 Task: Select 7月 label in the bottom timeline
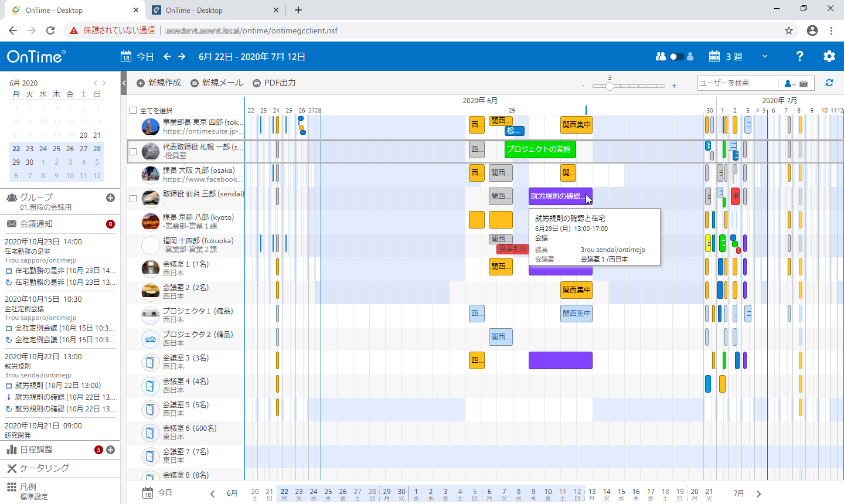[x=738, y=493]
